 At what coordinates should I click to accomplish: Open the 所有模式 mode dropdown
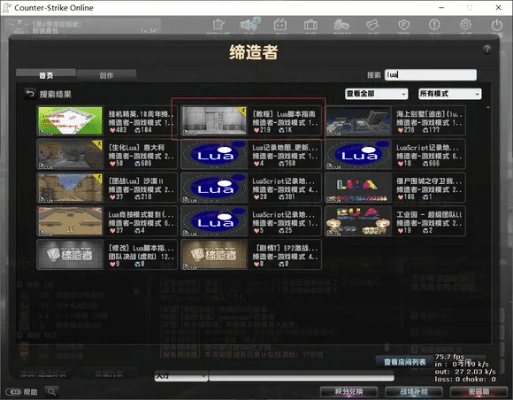point(450,94)
